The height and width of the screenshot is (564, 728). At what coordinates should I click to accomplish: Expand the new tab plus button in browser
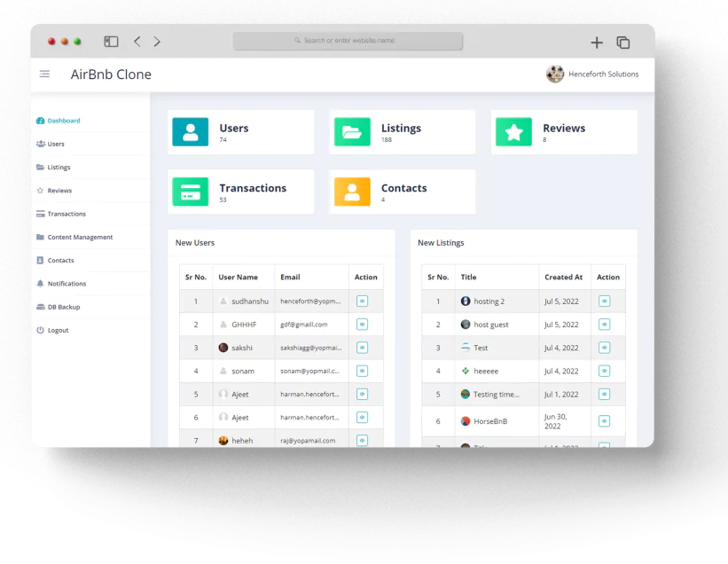597,42
